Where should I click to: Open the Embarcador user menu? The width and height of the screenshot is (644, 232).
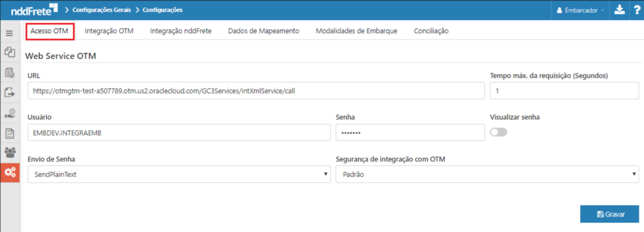(x=581, y=10)
